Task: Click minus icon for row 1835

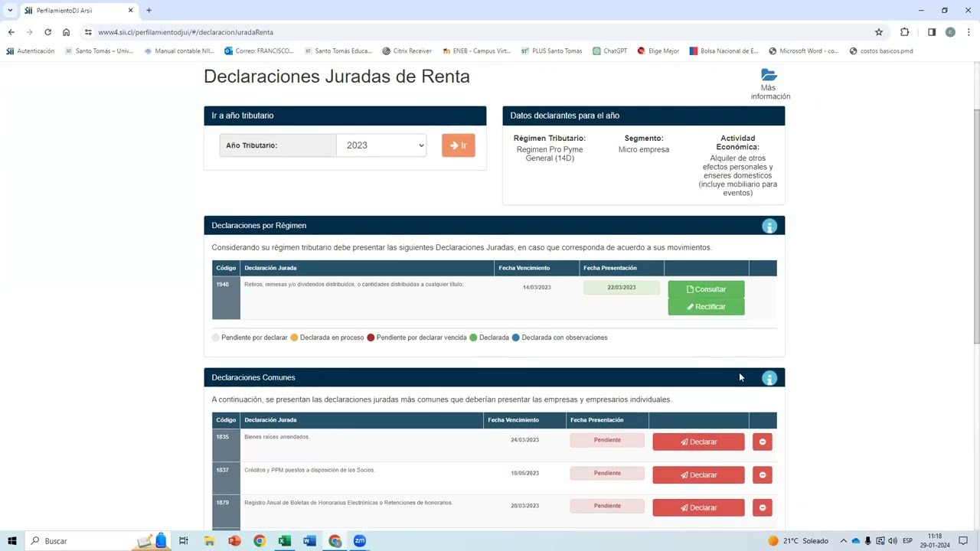Action: [x=763, y=442]
